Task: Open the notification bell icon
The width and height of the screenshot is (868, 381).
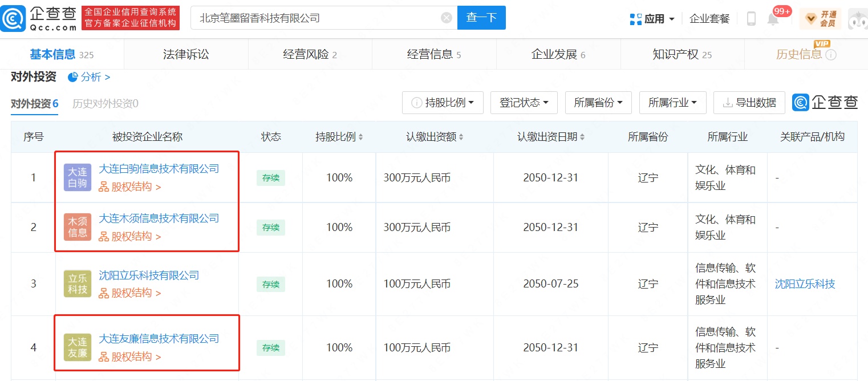Action: 773,19
